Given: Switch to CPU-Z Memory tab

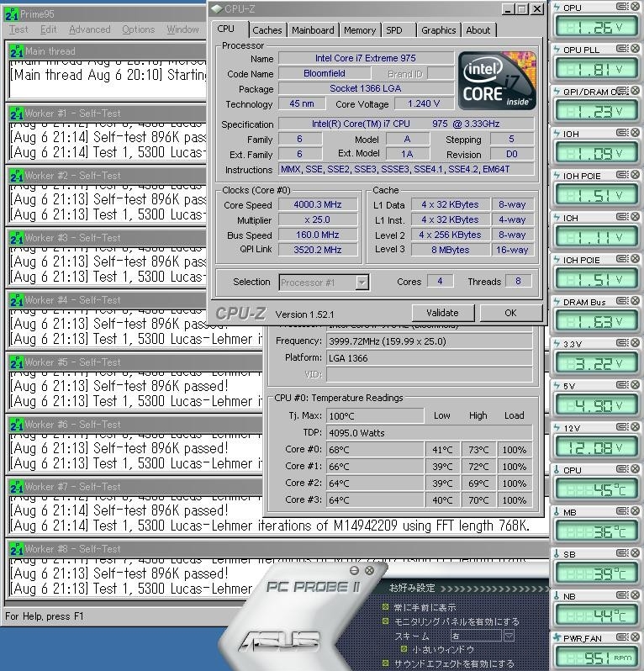Looking at the screenshot, I should tap(360, 30).
